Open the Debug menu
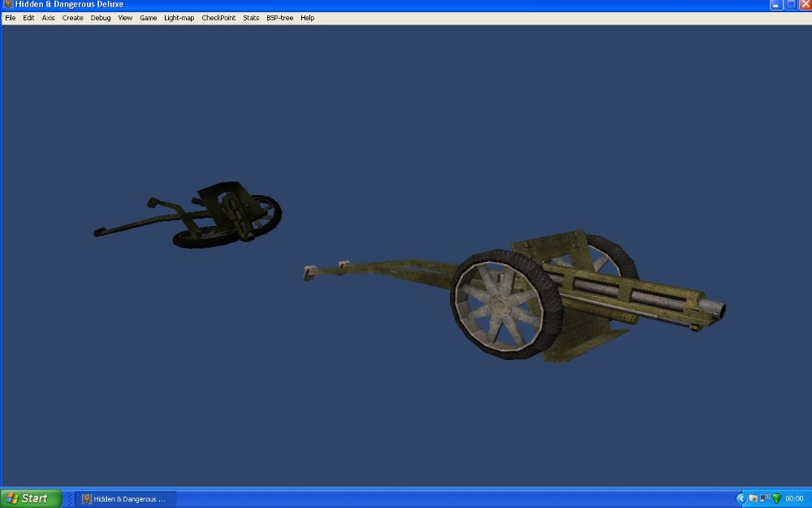812x508 pixels. click(x=101, y=18)
